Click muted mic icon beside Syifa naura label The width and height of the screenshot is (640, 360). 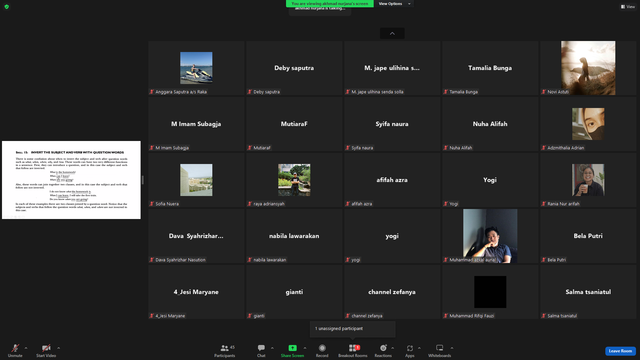click(348, 148)
